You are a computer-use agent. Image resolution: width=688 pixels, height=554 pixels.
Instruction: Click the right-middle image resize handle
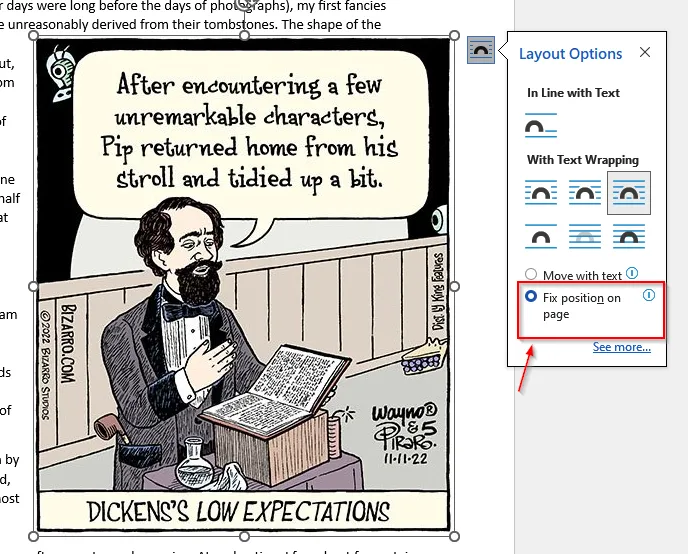coord(455,286)
